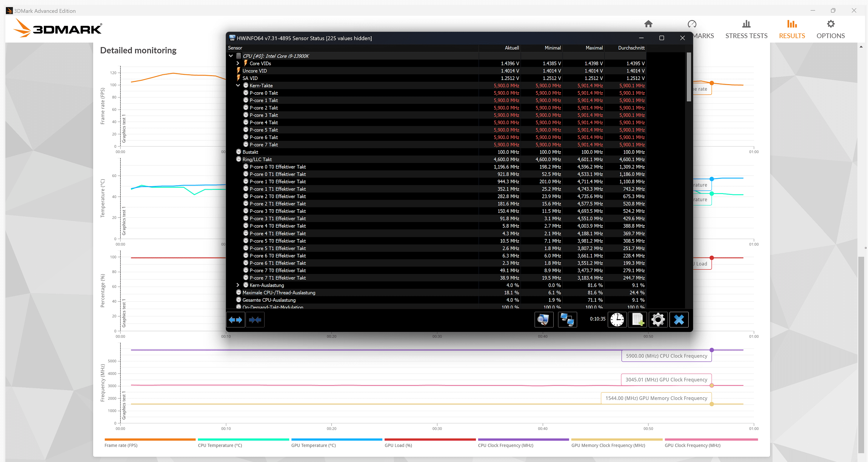Expand the Kern-Auslastung tree node
Screen dimensions: 868x462
pos(238,285)
